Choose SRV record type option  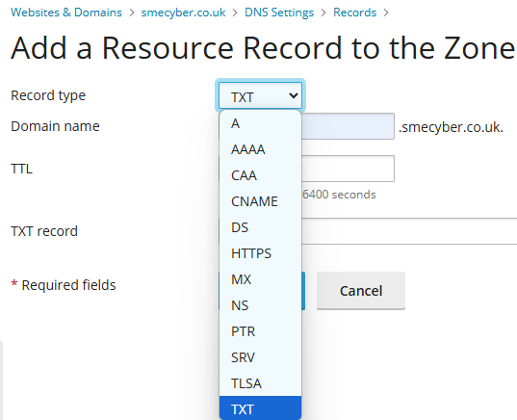point(260,357)
